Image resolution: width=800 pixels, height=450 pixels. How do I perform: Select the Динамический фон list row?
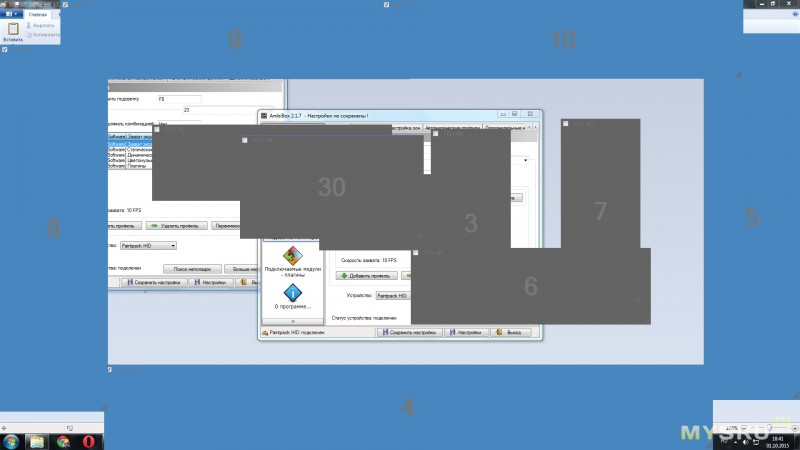pyautogui.click(x=130, y=155)
